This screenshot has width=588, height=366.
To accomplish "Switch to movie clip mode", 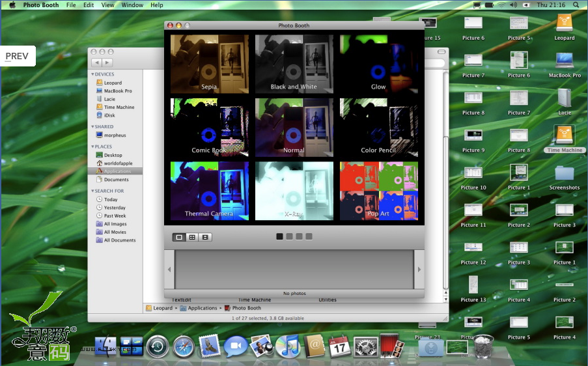I will click(205, 237).
